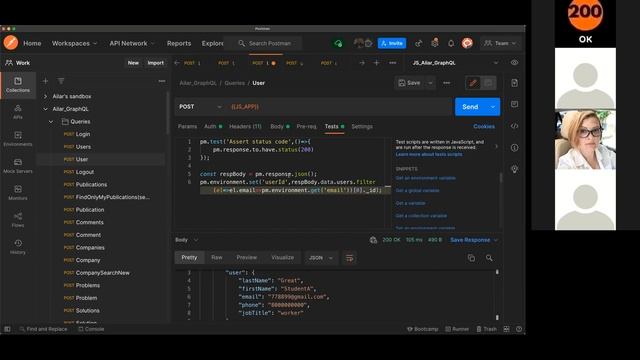Click the edit pencil mode icon
Viewport: 640px width, 360px height.
[x=473, y=83]
